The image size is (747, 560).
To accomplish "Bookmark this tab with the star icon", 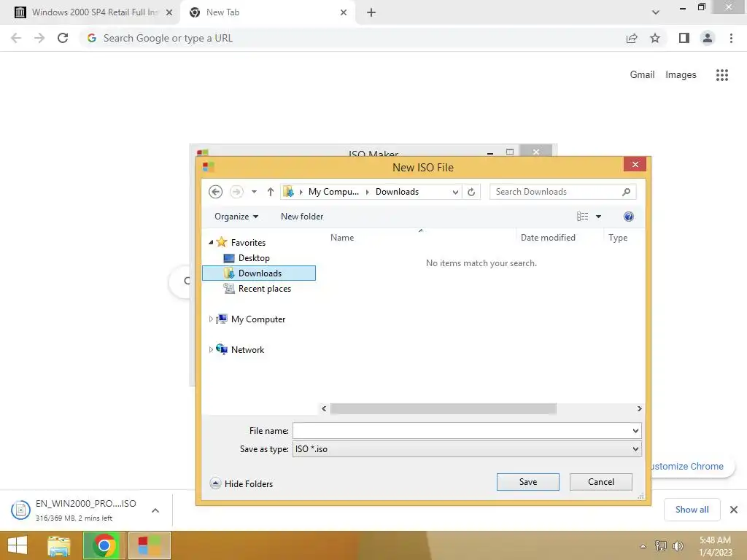I will click(x=655, y=38).
